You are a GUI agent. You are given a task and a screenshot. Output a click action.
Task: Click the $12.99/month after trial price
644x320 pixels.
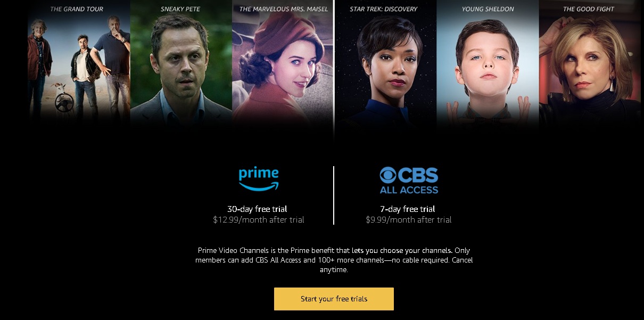click(259, 220)
